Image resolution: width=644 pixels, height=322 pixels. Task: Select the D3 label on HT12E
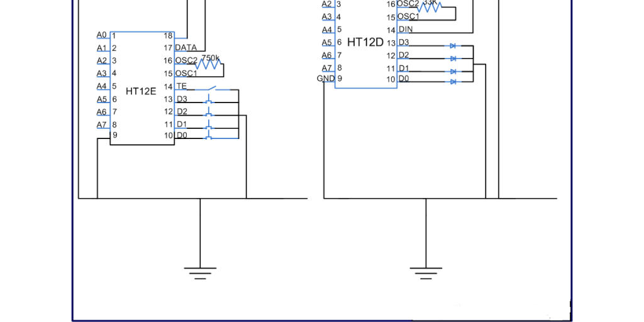182,99
